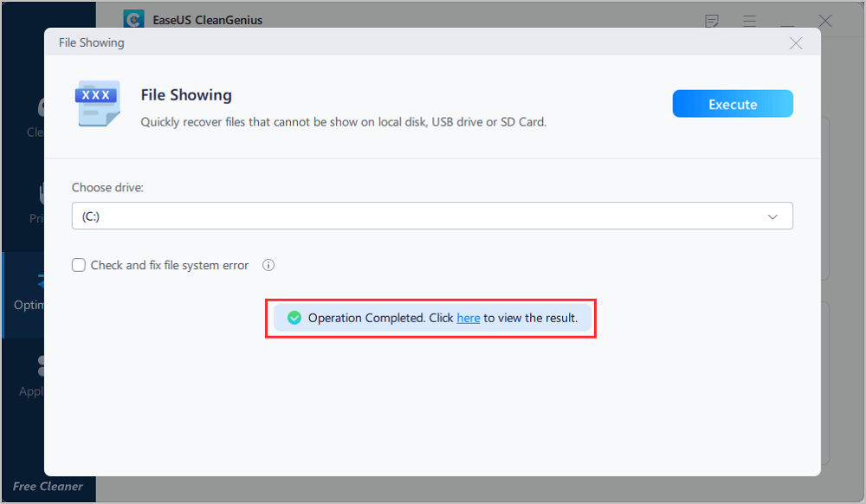Click the green checkmark status icon
This screenshot has width=866, height=504.
point(294,318)
